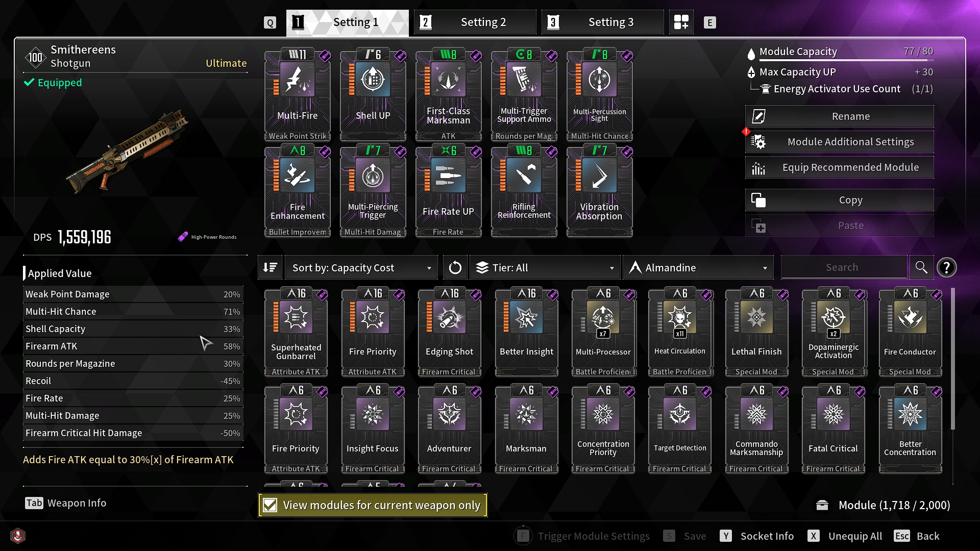This screenshot has height=551, width=980.
Task: Select the equipped Multi-Fire module card
Action: tap(298, 95)
